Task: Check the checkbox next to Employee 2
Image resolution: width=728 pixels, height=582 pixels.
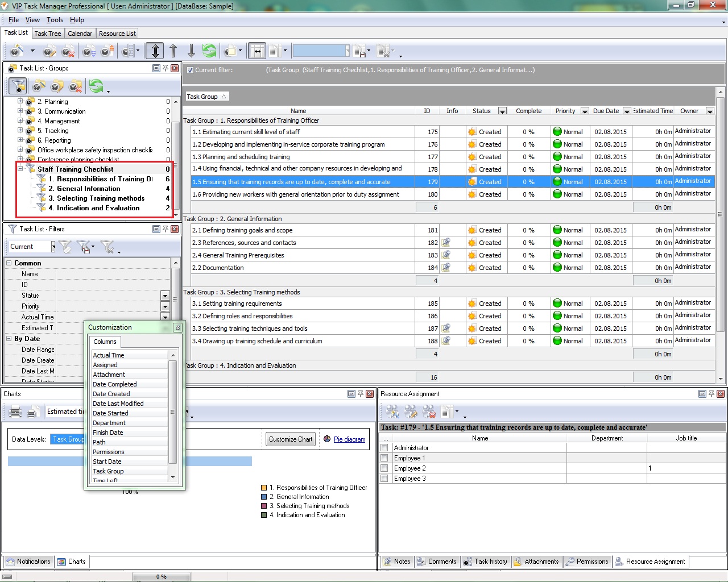Action: (x=384, y=468)
